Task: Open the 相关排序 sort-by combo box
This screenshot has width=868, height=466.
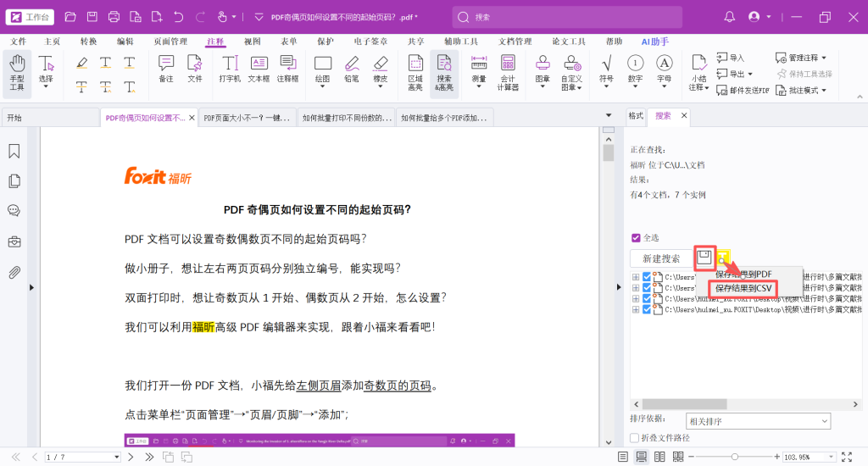Action: [x=758, y=421]
